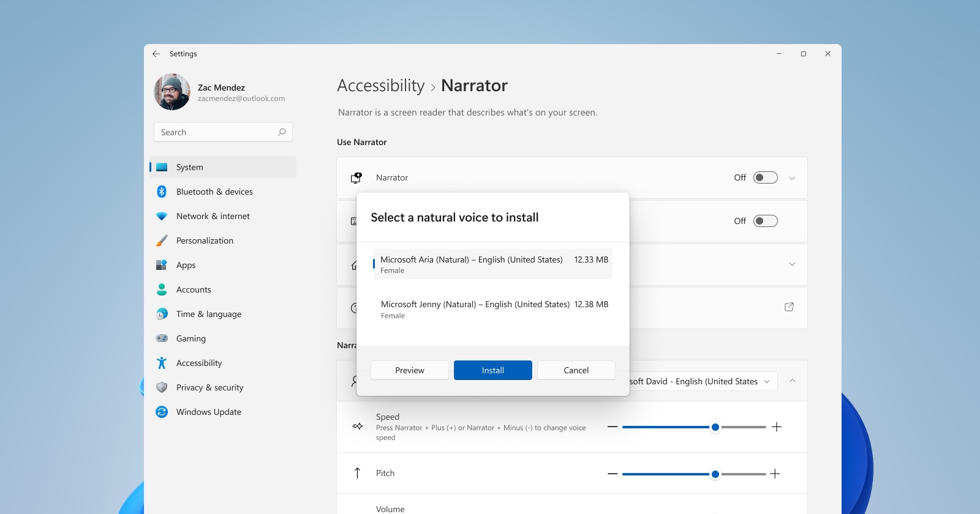Screen dimensions: 980x514
Task: Open Zac Mendez profile picture
Action: click(x=172, y=92)
